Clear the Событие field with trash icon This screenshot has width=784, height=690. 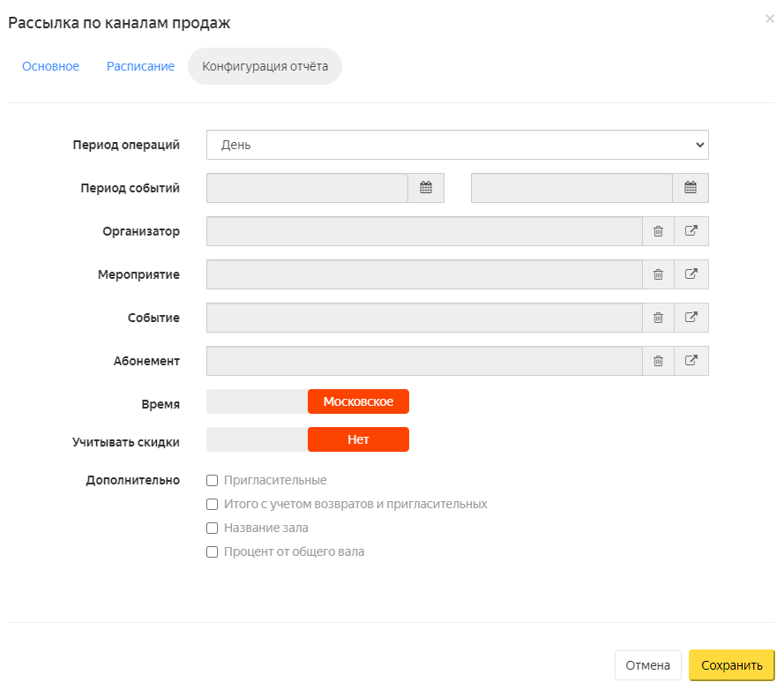pyautogui.click(x=659, y=318)
